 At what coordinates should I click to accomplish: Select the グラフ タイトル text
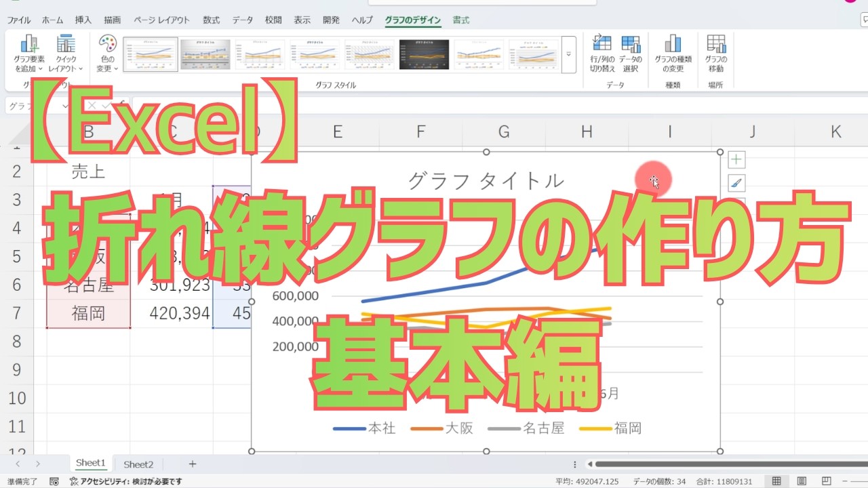(486, 180)
